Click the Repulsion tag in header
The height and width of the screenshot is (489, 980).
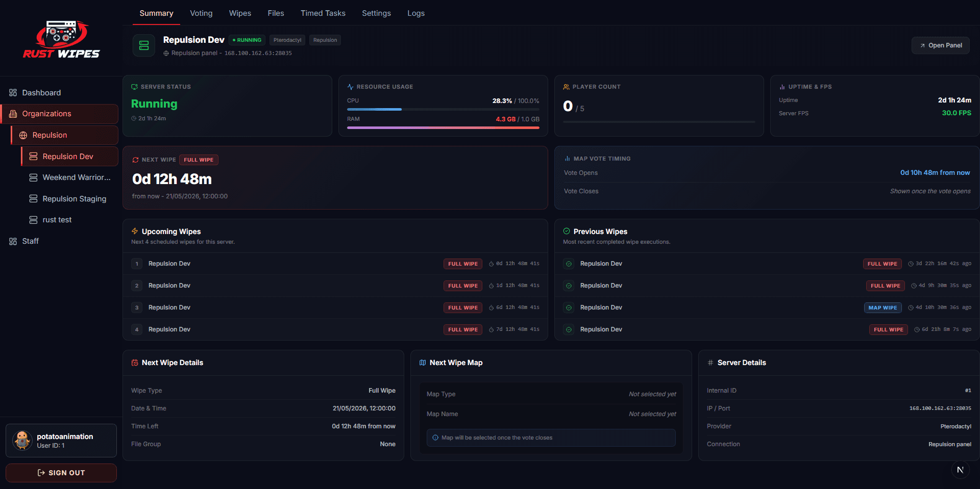click(325, 40)
